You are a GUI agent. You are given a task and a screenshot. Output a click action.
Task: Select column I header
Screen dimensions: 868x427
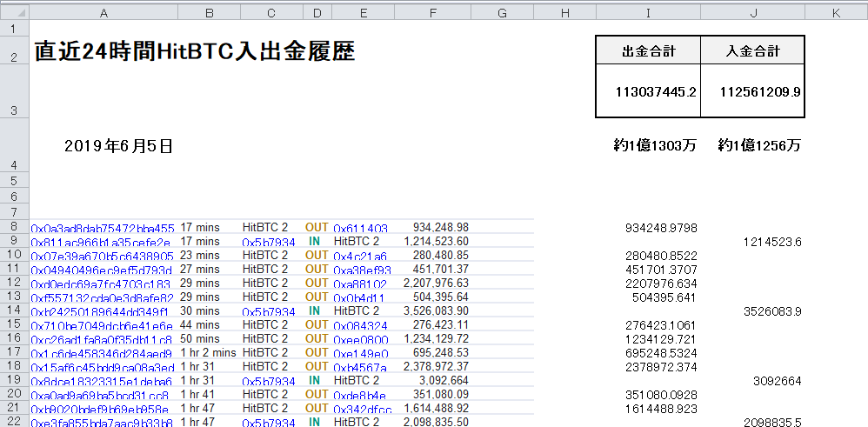point(648,13)
